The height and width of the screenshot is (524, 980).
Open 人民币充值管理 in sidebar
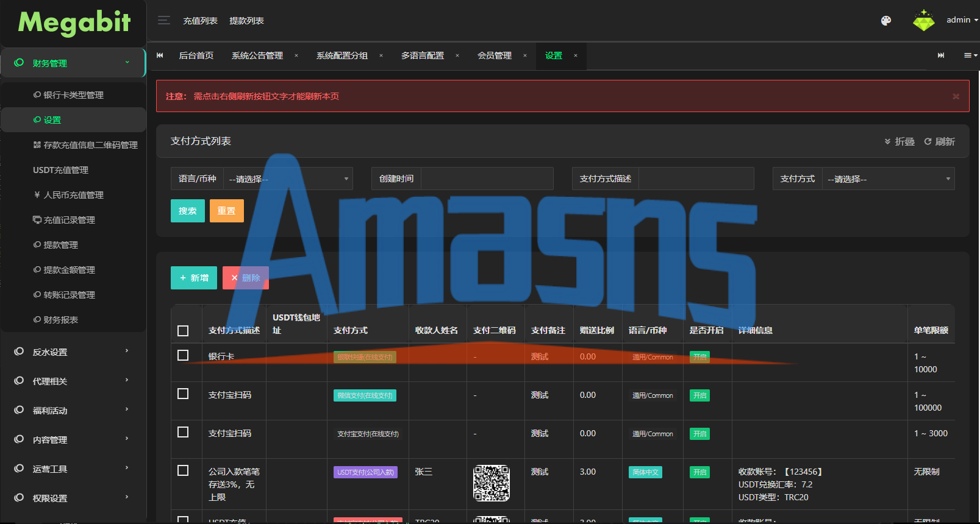pos(68,195)
